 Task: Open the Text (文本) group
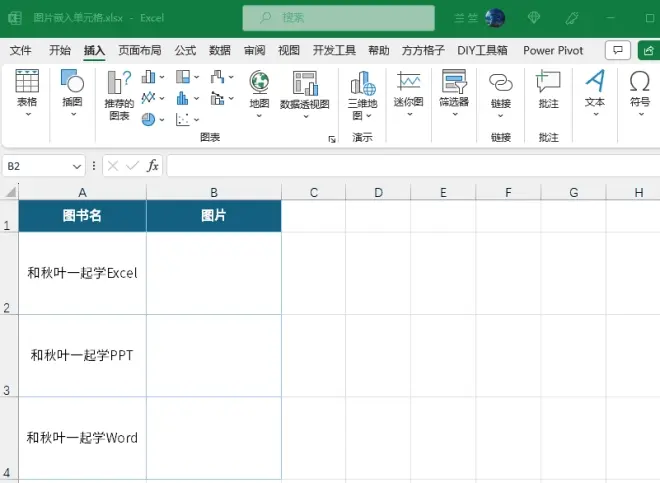(595, 93)
